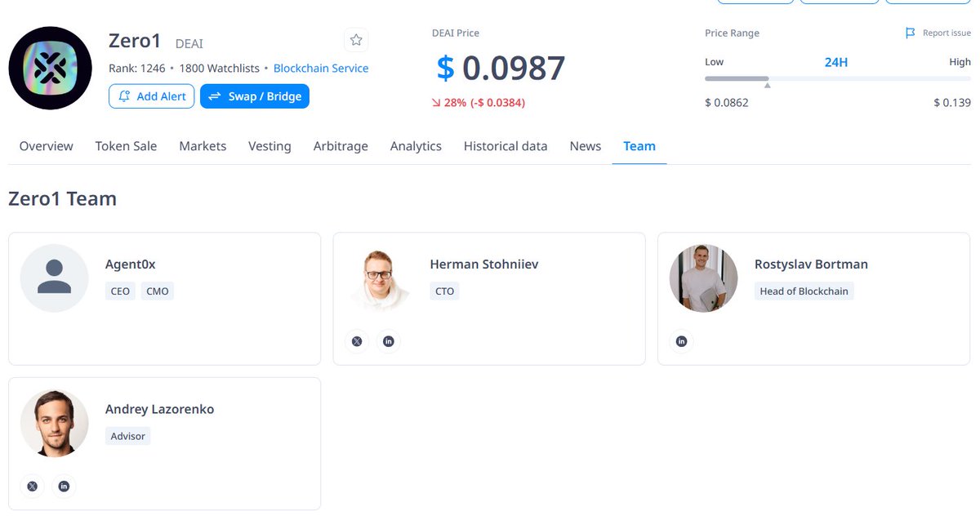Click the Swap / Bridge button
This screenshot has height=520, width=980.
[255, 96]
